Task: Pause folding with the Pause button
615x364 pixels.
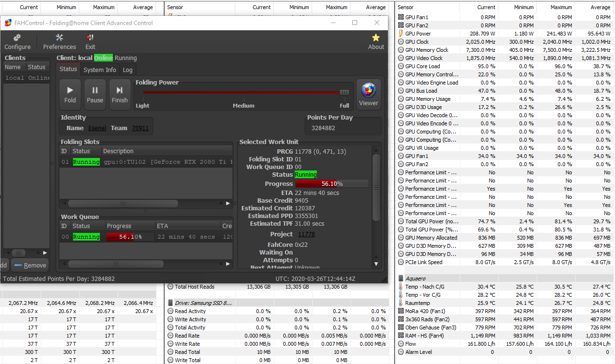Action: click(x=95, y=94)
